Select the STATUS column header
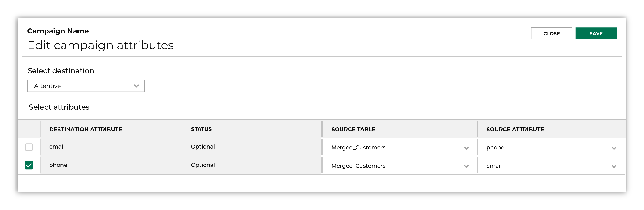The width and height of the screenshot is (644, 210). pos(201,129)
